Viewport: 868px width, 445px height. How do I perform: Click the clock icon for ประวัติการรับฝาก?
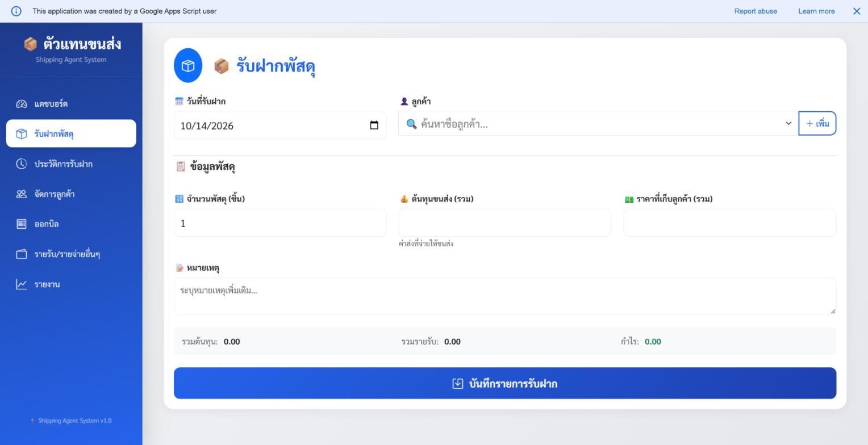coord(22,164)
